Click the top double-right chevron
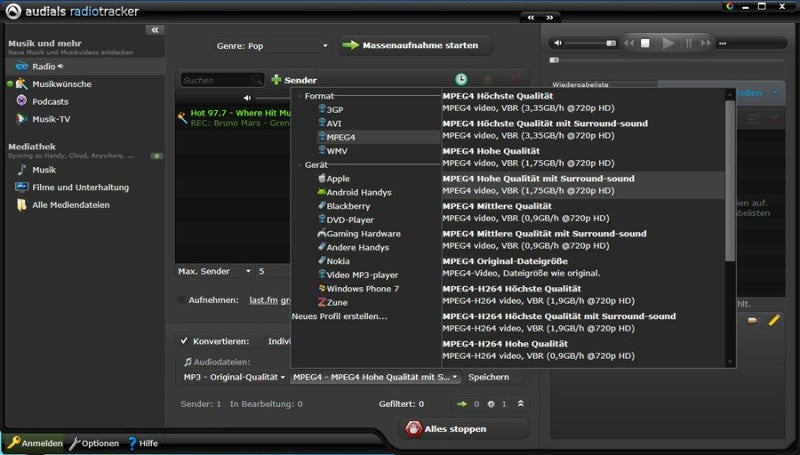The width and height of the screenshot is (800, 455). point(549,17)
